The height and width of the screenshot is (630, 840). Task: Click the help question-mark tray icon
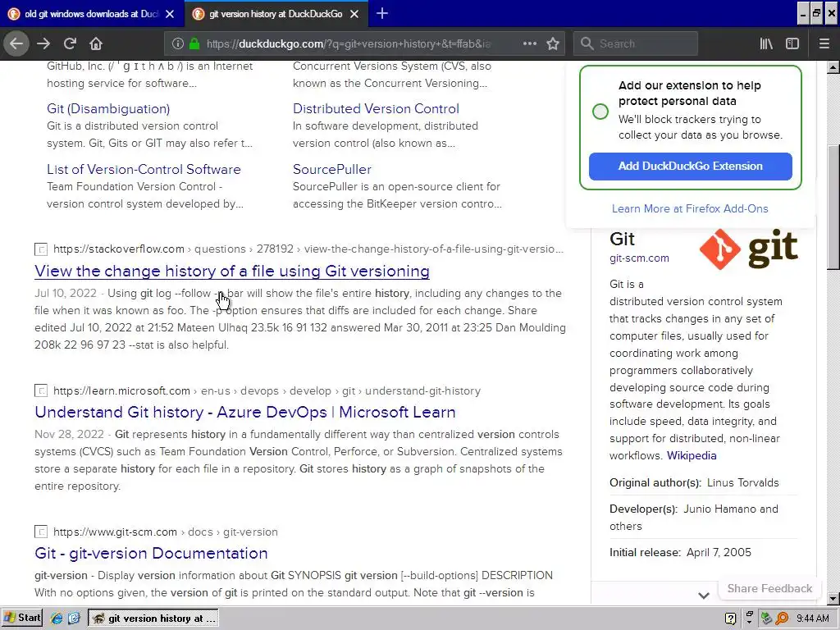click(x=730, y=619)
